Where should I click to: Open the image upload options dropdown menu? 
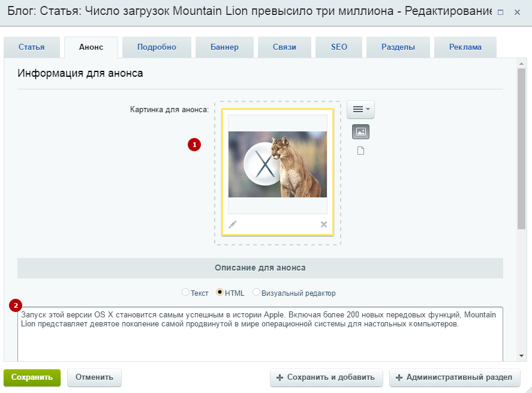point(360,109)
